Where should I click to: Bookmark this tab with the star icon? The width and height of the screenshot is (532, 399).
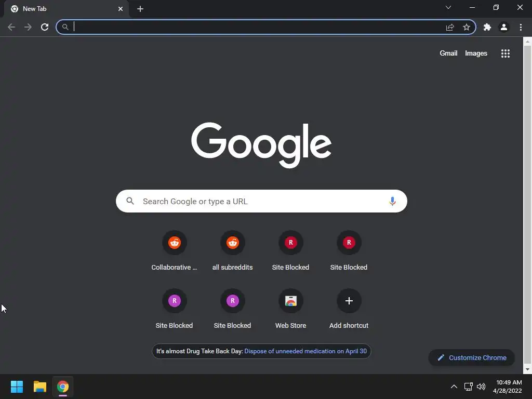click(x=467, y=27)
